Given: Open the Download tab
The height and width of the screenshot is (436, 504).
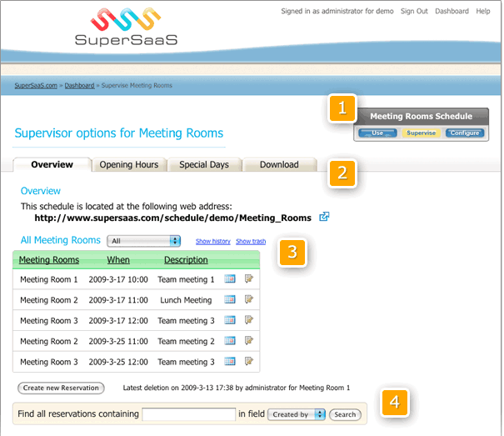Looking at the screenshot, I should pos(279,164).
